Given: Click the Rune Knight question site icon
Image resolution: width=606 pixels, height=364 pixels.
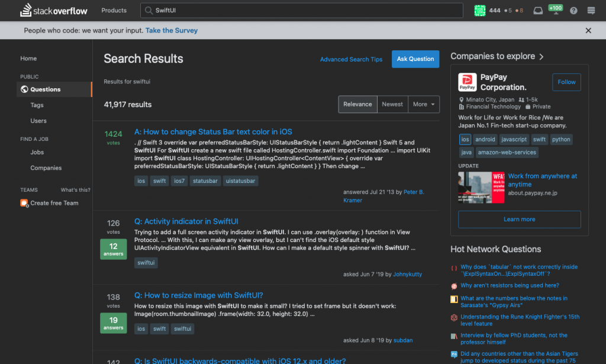Looking at the screenshot, I should coord(454,318).
